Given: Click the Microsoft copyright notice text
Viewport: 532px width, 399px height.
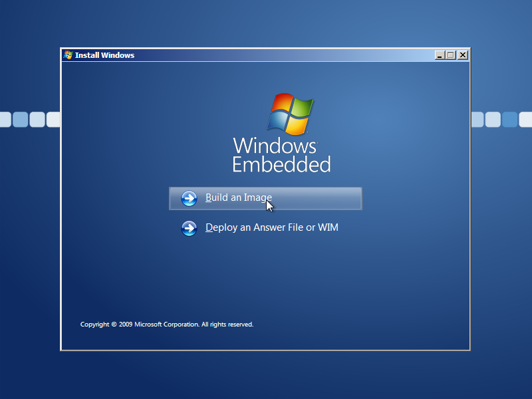Looking at the screenshot, I should coord(167,325).
